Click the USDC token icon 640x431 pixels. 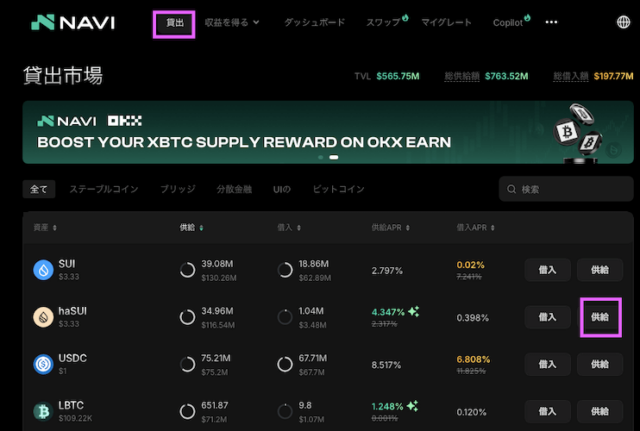click(x=43, y=364)
